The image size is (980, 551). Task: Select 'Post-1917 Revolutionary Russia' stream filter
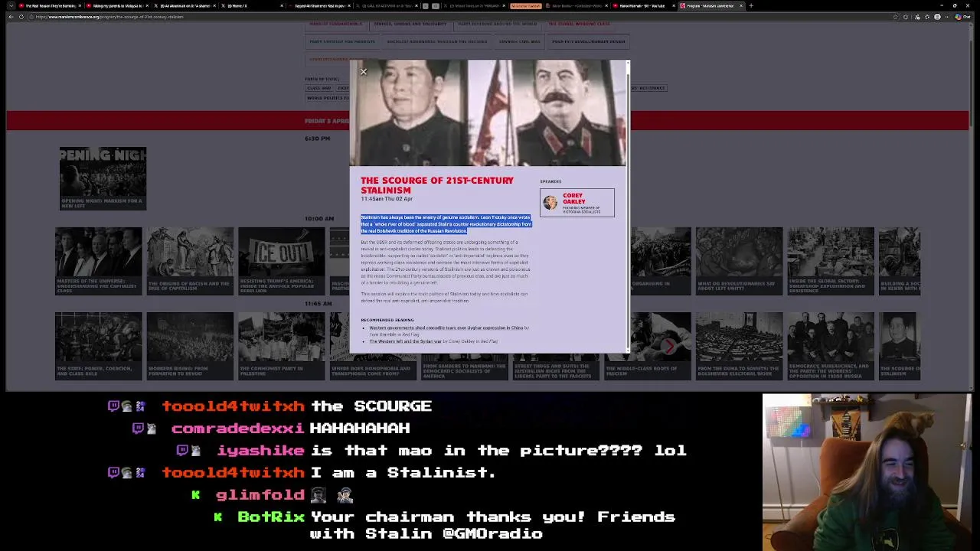click(x=589, y=41)
